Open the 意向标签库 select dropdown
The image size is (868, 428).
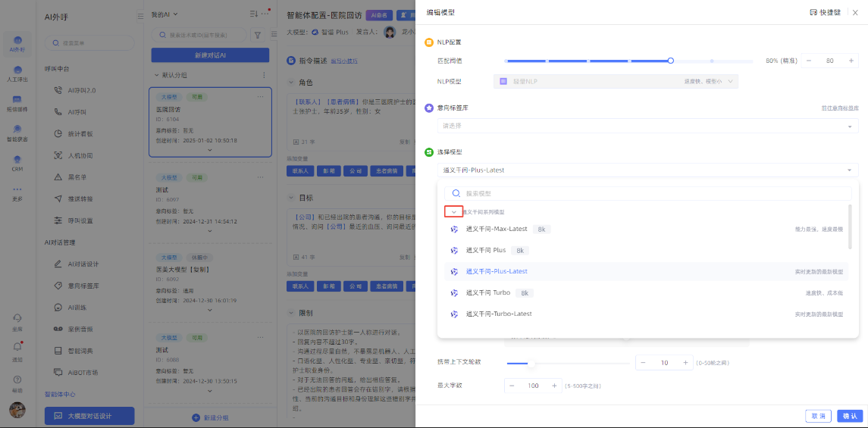[647, 126]
